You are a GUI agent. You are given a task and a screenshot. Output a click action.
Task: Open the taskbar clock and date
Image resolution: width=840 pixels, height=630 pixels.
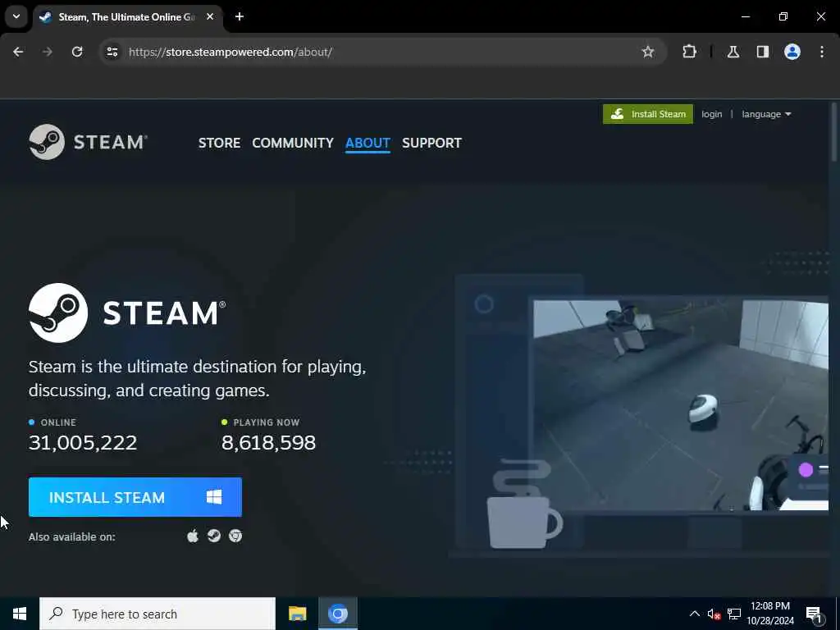tap(770, 614)
